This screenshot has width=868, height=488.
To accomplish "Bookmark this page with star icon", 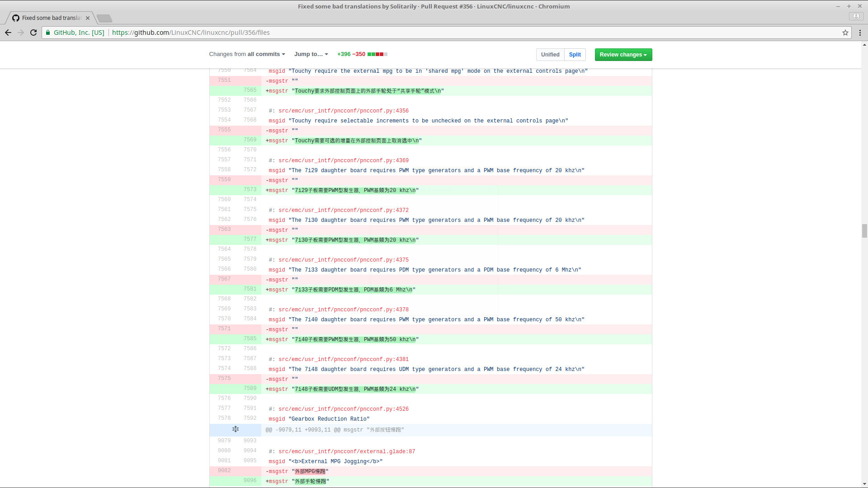I will [845, 33].
